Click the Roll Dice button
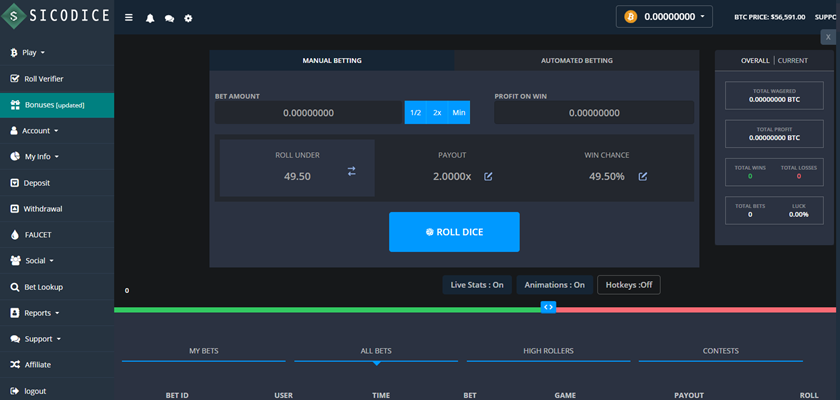 [454, 232]
